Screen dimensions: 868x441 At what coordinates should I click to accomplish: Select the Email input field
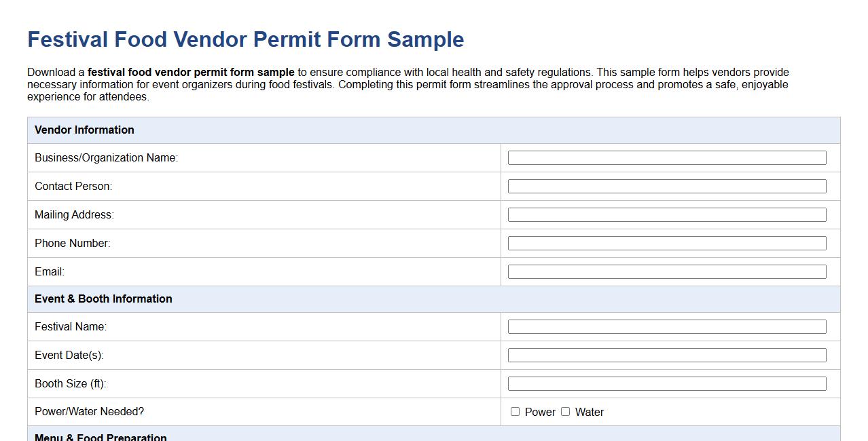tap(666, 271)
